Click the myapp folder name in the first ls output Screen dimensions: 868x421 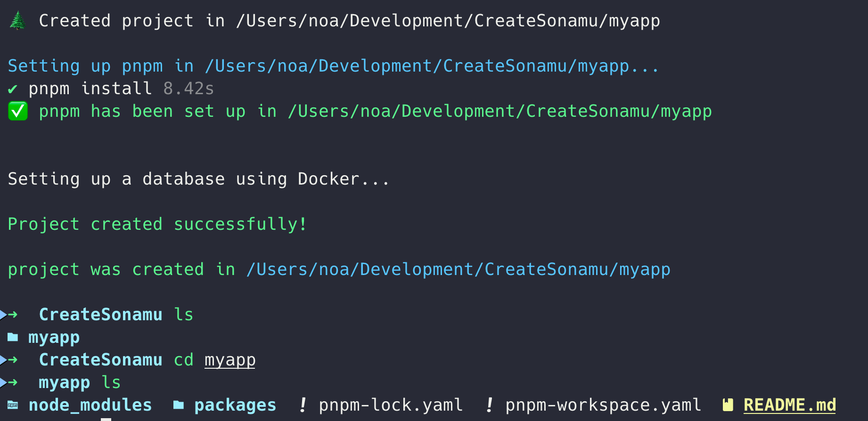[x=54, y=338]
